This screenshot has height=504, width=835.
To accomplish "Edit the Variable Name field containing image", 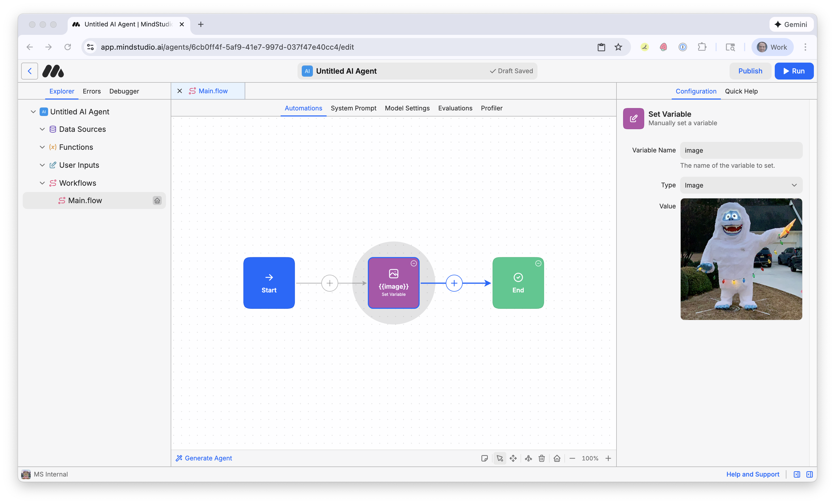I will 741,150.
